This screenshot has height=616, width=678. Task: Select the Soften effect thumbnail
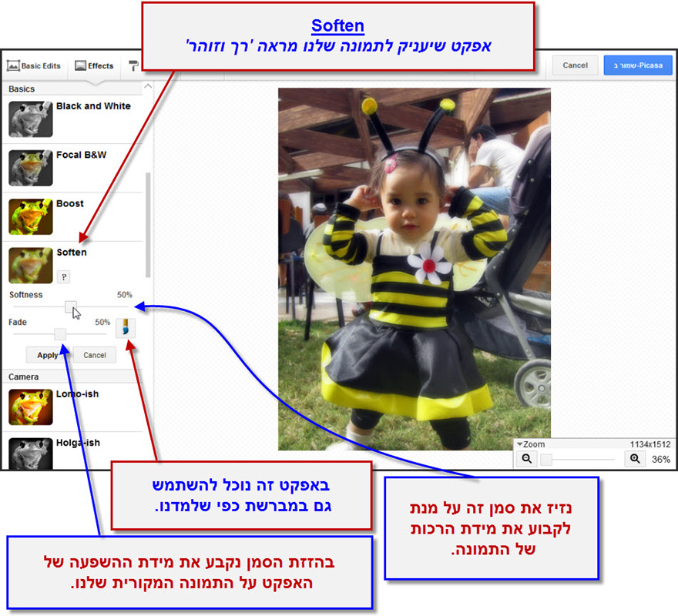(31, 265)
